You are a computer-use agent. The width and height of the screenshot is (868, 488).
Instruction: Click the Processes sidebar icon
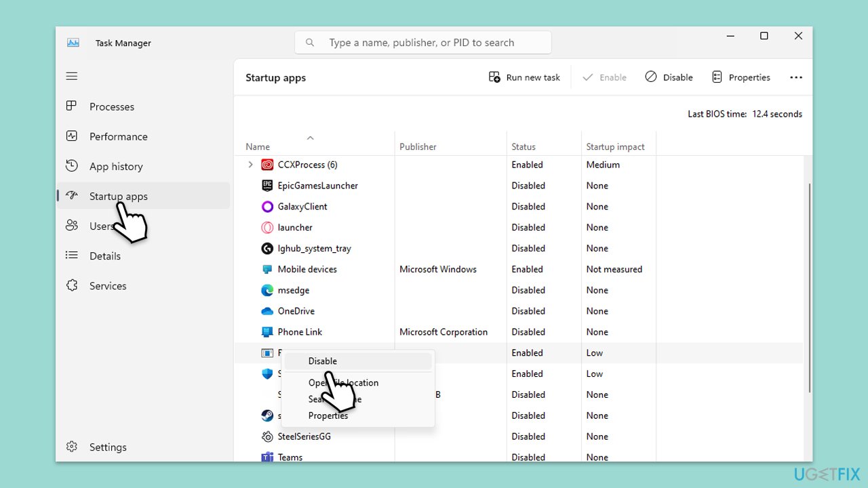[72, 106]
